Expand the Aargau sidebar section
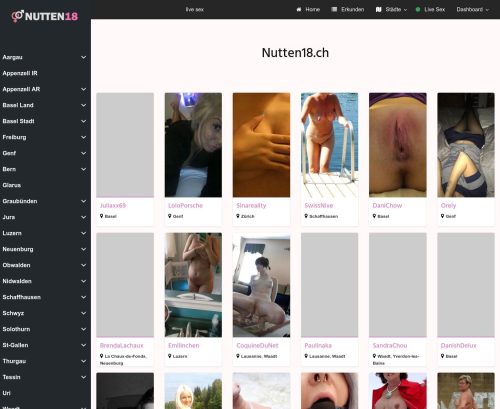Viewport: 500px width, 409px height. pos(84,57)
